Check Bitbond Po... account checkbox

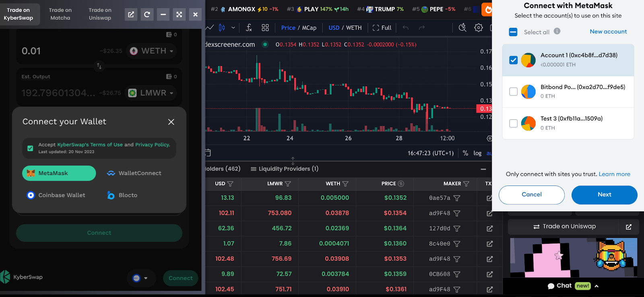513,92
